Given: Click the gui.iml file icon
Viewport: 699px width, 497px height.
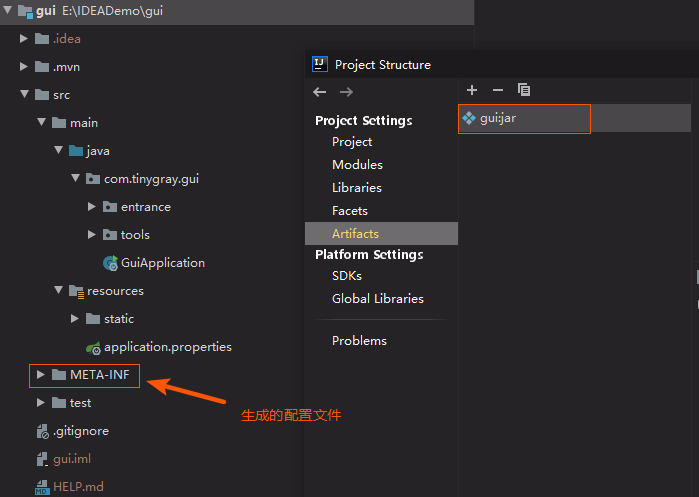Looking at the screenshot, I should (x=42, y=459).
